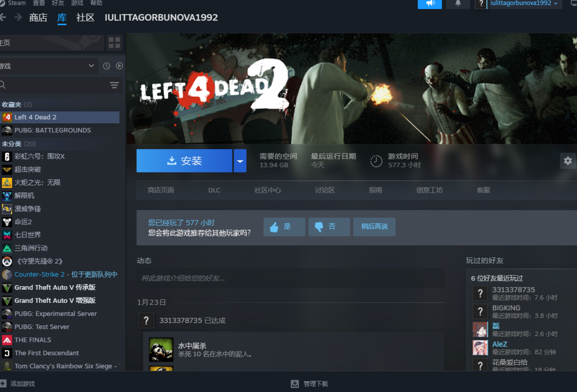Go to the 库 tab
This screenshot has height=392, width=577.
coord(62,17)
